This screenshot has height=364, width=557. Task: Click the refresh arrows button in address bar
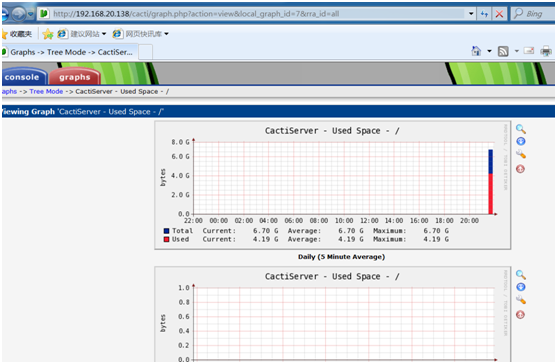pyautogui.click(x=484, y=14)
